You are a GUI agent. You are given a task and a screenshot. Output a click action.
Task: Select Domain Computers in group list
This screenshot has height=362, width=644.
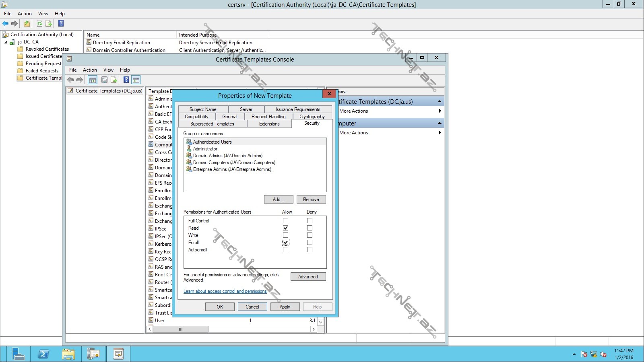tap(234, 162)
